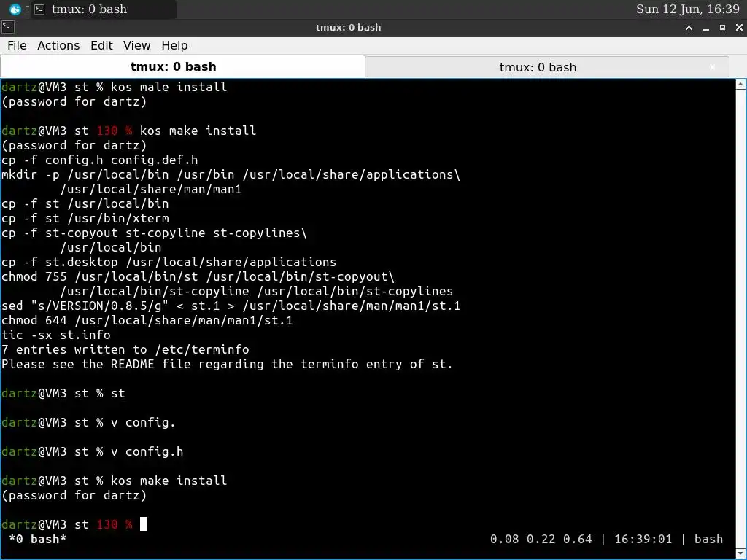Click the red 130 exit code in last prompt
The width and height of the screenshot is (747, 560).
107,524
